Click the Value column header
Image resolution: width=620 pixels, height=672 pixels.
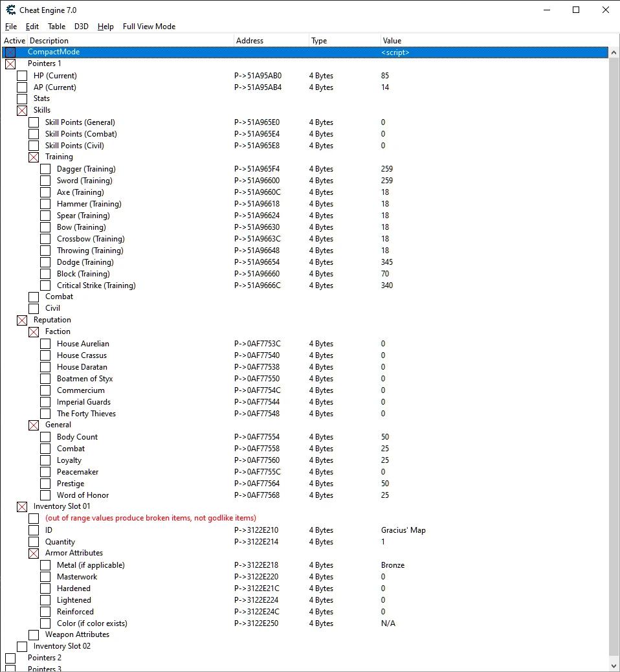pos(495,41)
